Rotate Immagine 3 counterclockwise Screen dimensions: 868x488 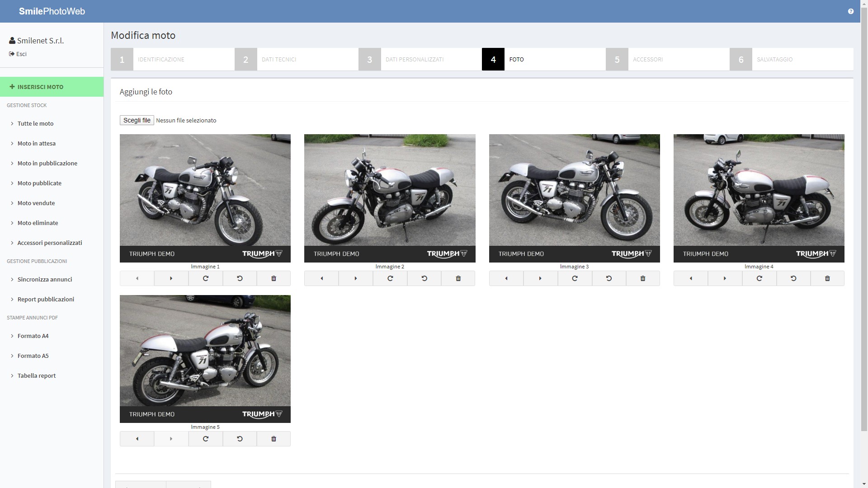pyautogui.click(x=609, y=278)
